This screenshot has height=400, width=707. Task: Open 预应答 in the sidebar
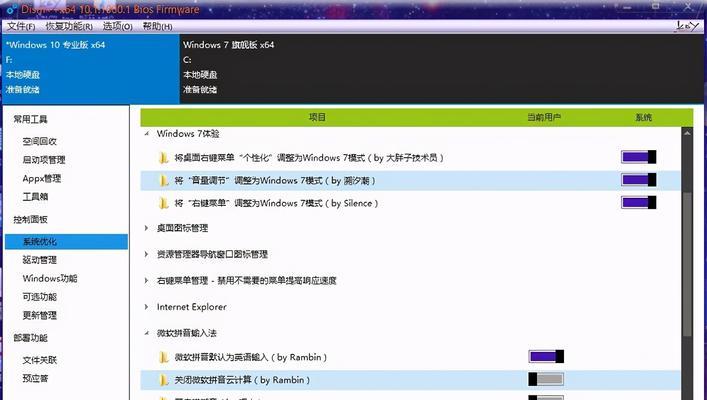pos(35,378)
